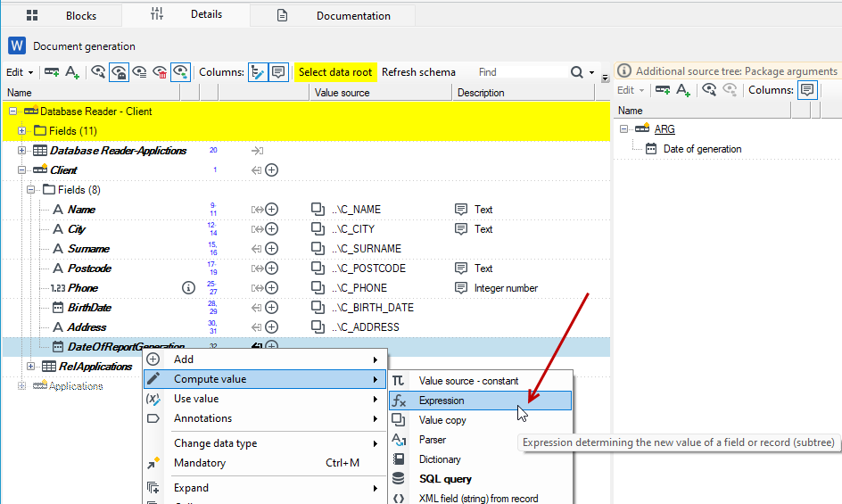Image resolution: width=842 pixels, height=504 pixels.
Task: Toggle the value source column button
Action: [x=258, y=72]
